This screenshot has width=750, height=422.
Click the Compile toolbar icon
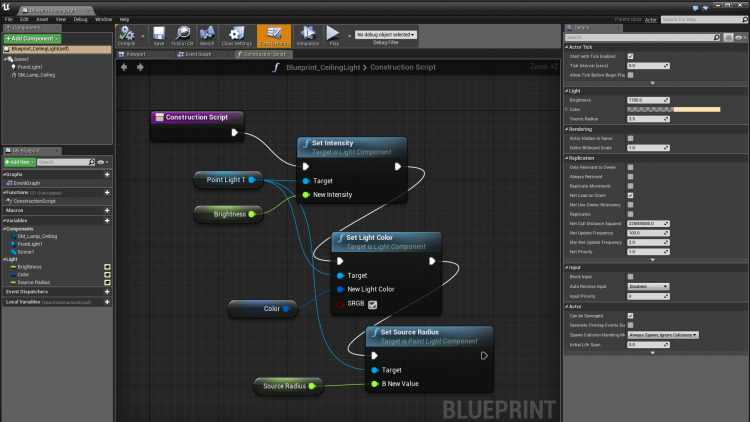click(127, 35)
